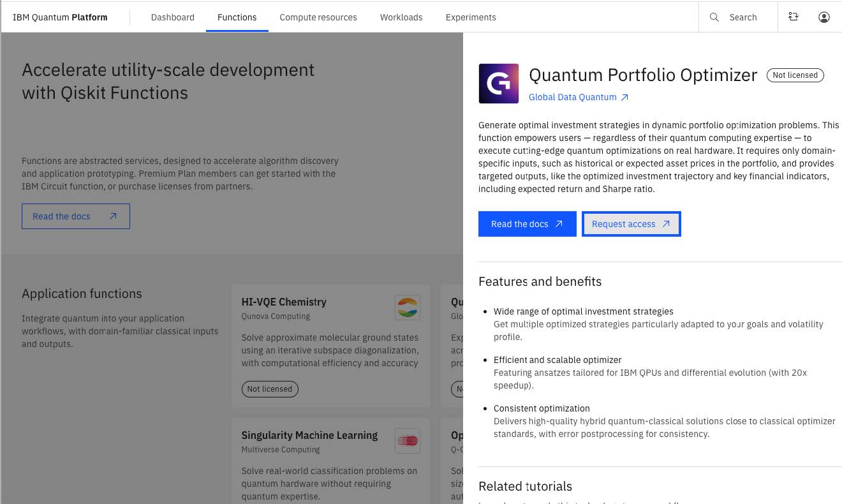The width and height of the screenshot is (842, 504).
Task: Open the user profile avatar icon
Action: 824,17
